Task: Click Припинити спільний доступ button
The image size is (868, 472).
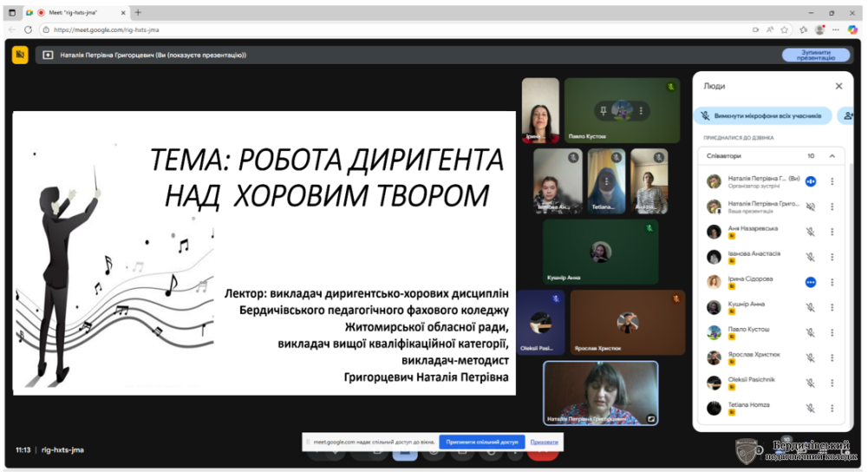Action: pyautogui.click(x=481, y=442)
